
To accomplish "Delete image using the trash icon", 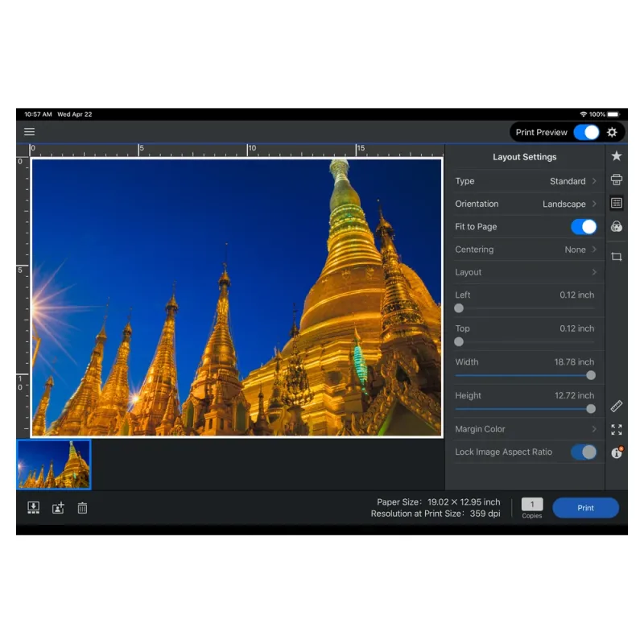I will click(82, 508).
